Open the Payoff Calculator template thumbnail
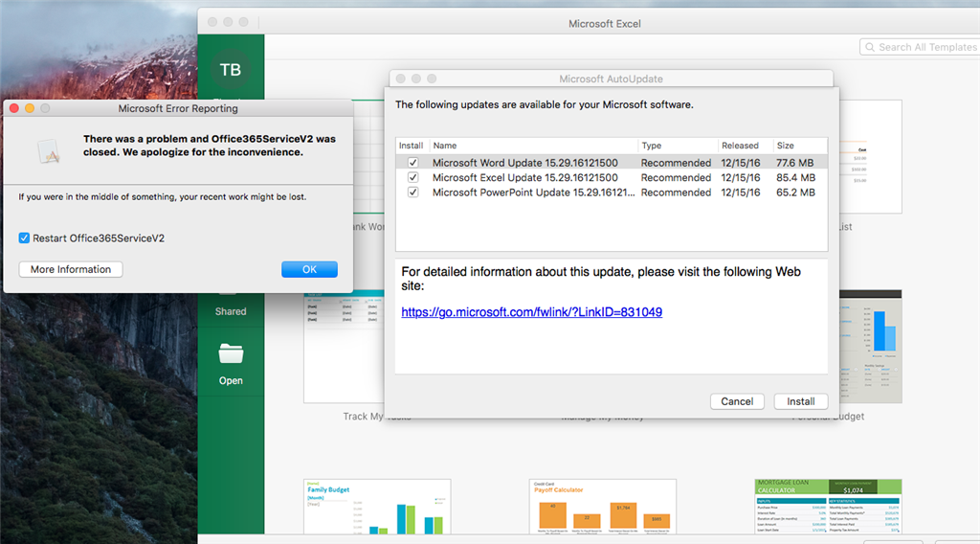 (x=603, y=507)
